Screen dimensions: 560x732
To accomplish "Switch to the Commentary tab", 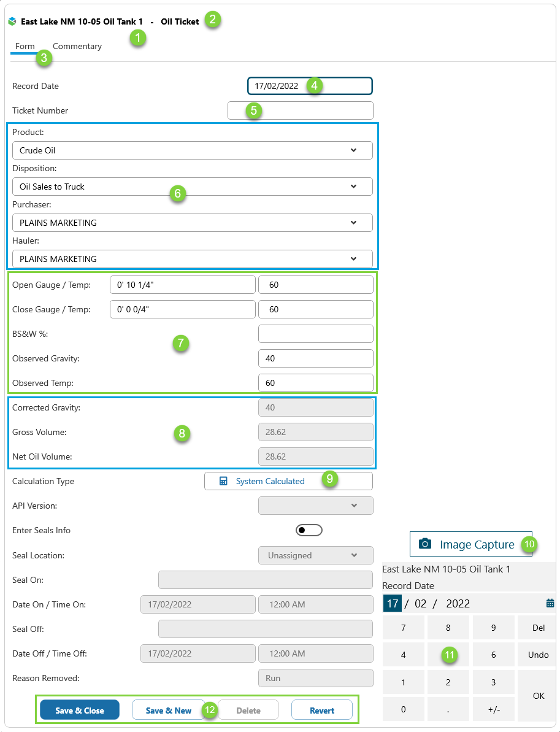I will click(77, 47).
